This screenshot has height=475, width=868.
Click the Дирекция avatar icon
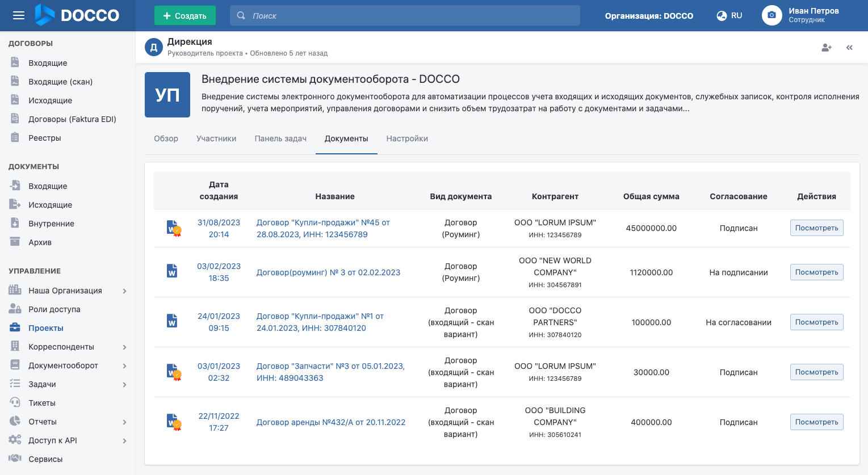pos(154,48)
